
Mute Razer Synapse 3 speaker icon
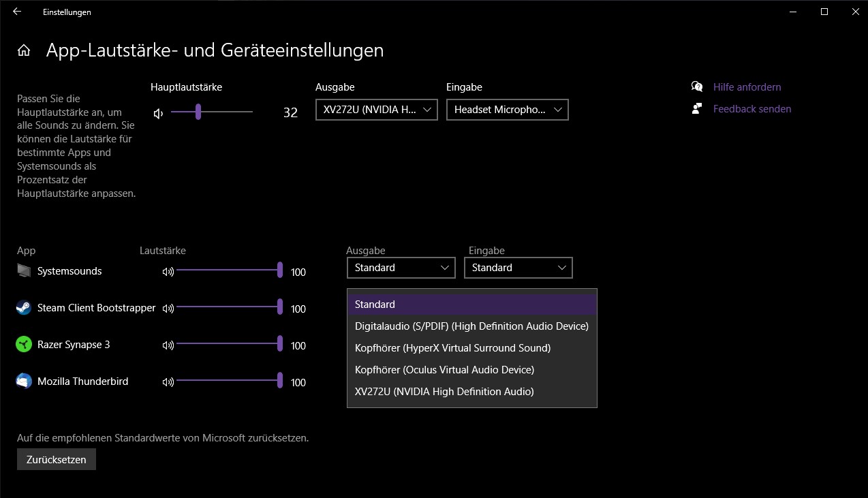(168, 345)
